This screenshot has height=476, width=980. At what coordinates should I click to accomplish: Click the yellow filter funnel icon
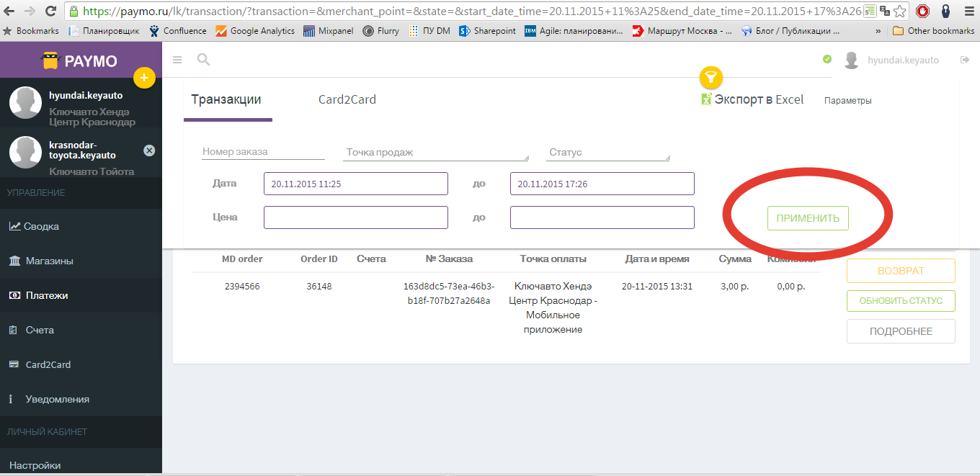coord(711,77)
